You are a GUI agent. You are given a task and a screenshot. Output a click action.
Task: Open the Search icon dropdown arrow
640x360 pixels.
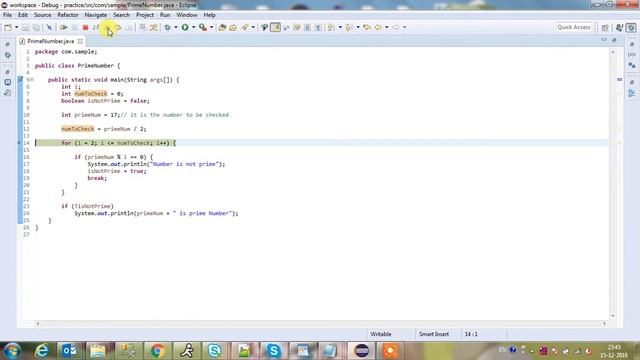[x=253, y=27]
